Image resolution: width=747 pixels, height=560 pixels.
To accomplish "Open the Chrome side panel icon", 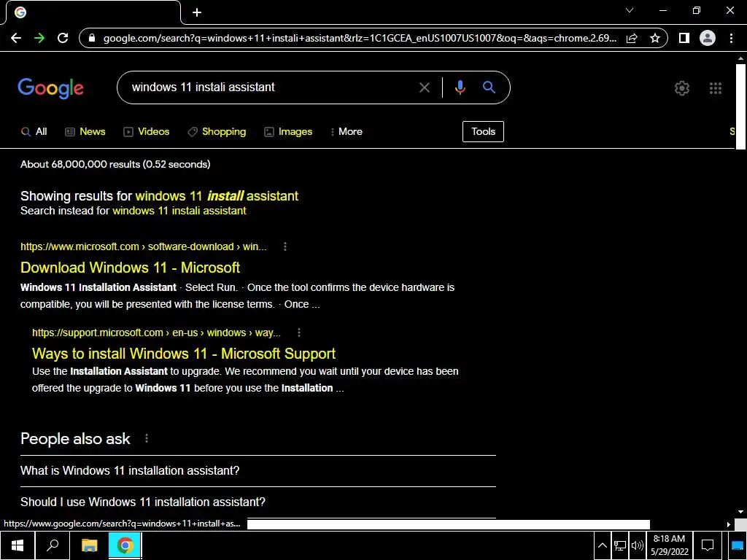I will click(684, 38).
